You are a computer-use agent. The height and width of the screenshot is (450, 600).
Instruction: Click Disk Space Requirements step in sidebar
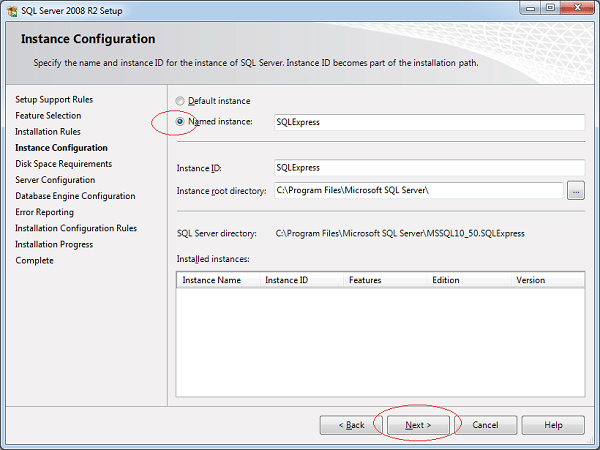64,164
